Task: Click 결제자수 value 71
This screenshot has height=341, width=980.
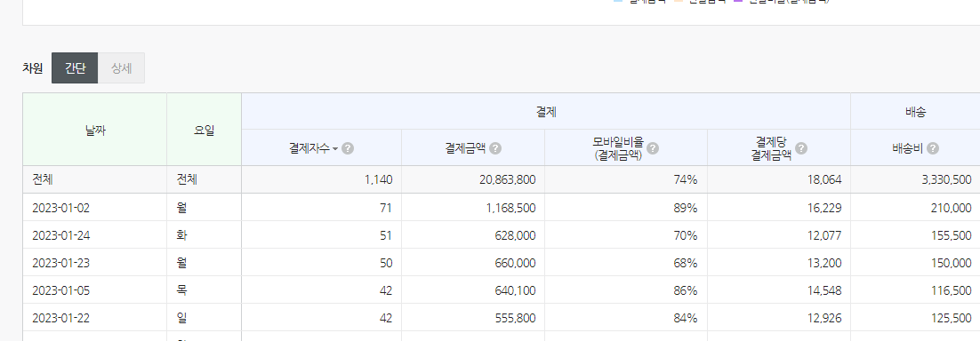Action: [386, 208]
